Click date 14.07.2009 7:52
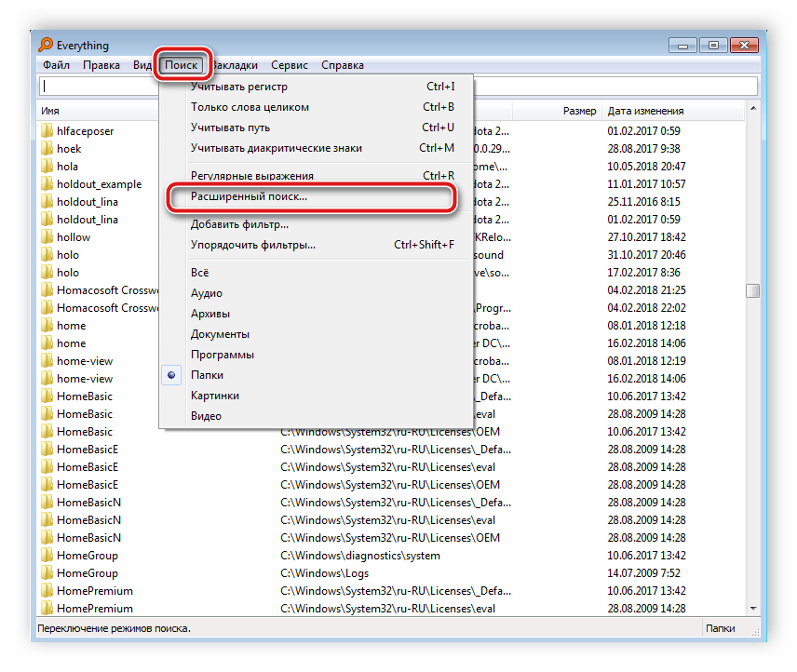The width and height of the screenshot is (797, 672). point(643,573)
